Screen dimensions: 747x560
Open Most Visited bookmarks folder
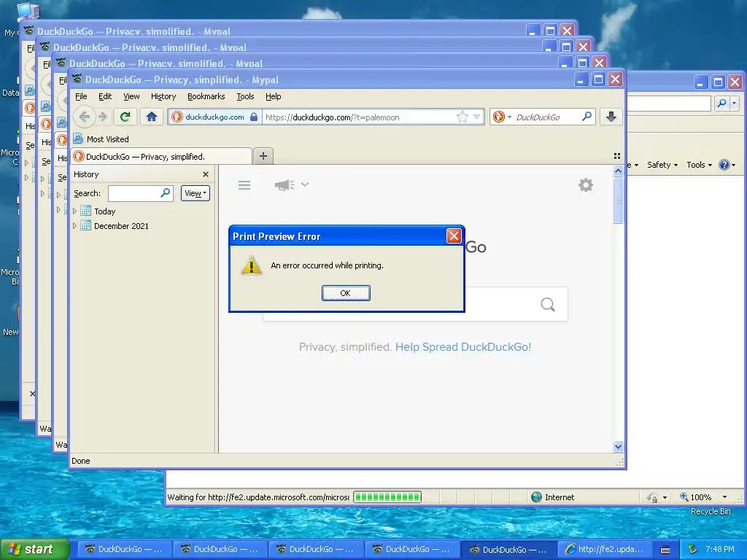pos(101,139)
